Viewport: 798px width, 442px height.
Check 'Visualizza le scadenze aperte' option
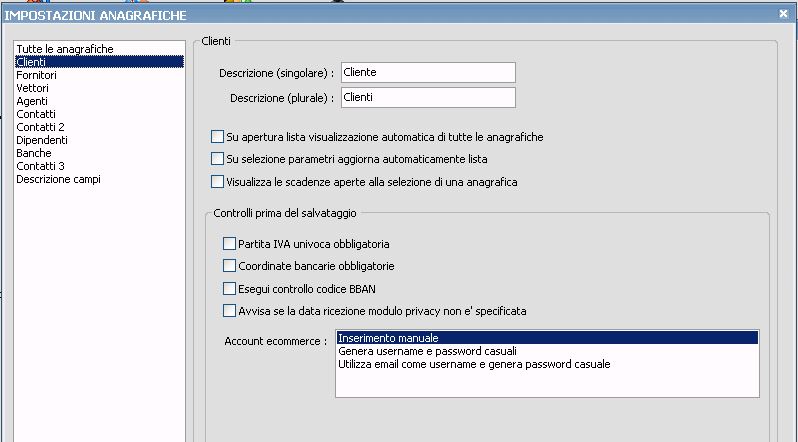[218, 182]
